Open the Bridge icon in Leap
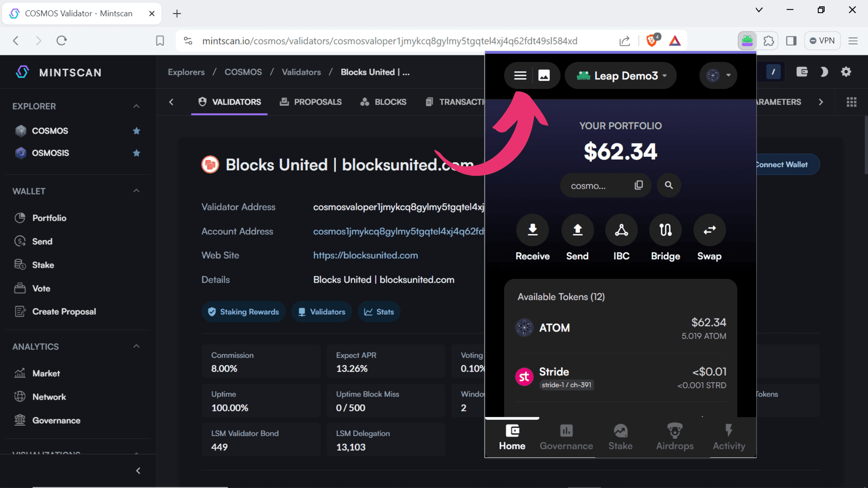The width and height of the screenshot is (868, 488). (x=665, y=230)
